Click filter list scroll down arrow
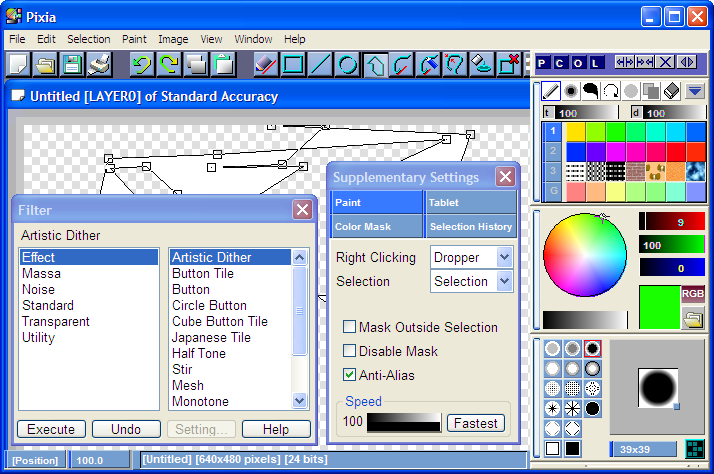 pyautogui.click(x=299, y=401)
